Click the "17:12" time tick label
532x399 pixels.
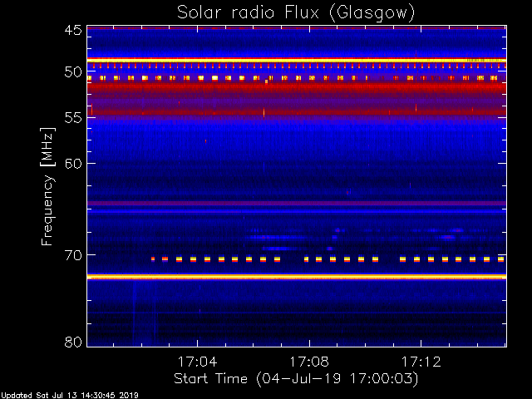421,362
